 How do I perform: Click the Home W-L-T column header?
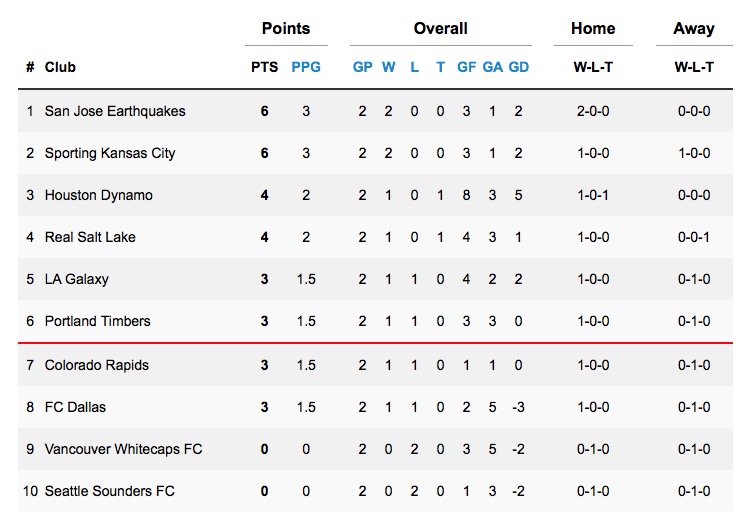(x=593, y=67)
